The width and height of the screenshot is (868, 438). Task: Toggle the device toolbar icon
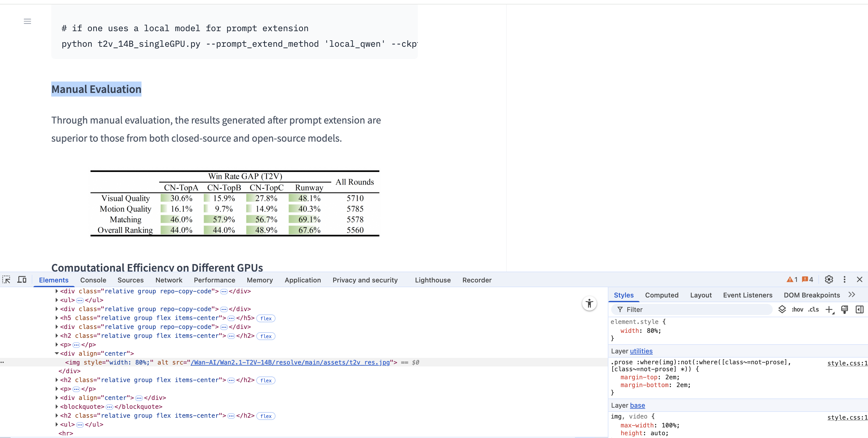(x=22, y=279)
